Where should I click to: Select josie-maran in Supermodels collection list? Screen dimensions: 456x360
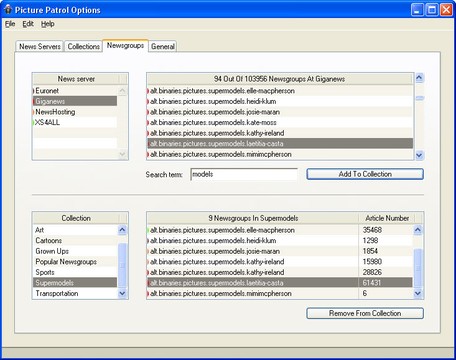253,251
